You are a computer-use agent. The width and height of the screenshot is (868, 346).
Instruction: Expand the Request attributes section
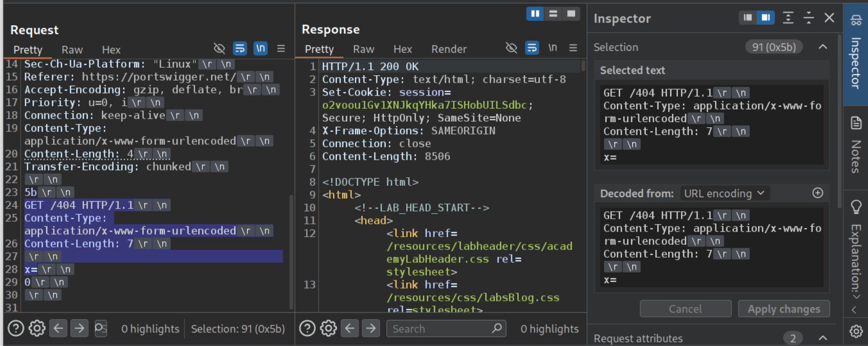pos(823,338)
